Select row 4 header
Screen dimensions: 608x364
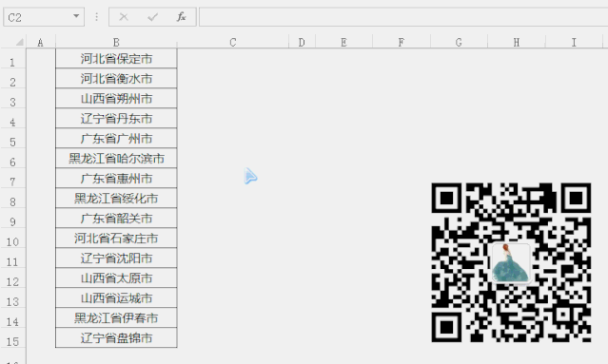[12, 119]
